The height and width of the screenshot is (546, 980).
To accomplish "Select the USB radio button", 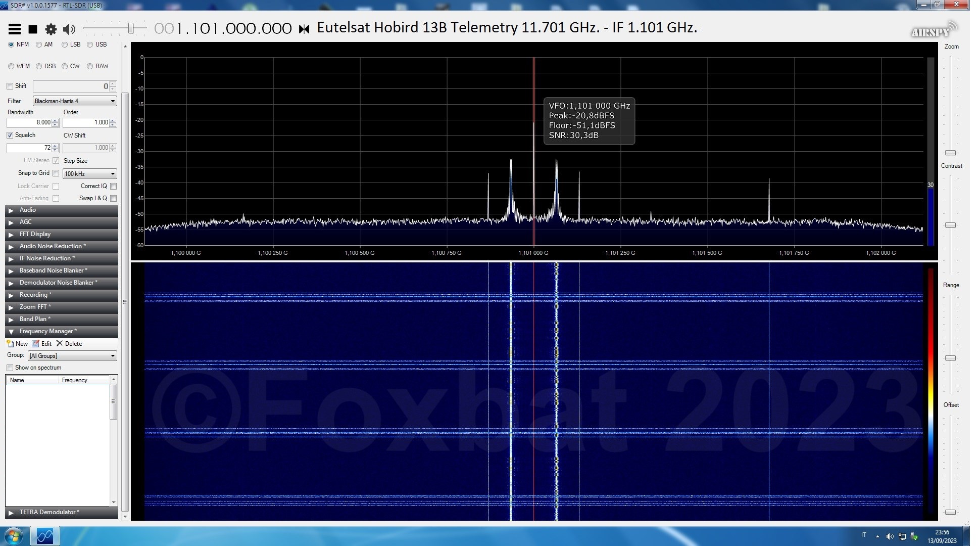I will pyautogui.click(x=90, y=44).
